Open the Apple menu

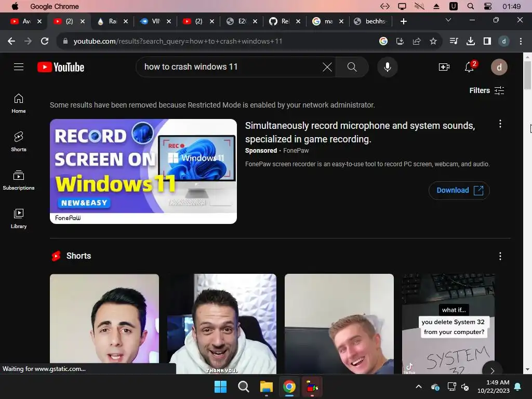[x=15, y=6]
